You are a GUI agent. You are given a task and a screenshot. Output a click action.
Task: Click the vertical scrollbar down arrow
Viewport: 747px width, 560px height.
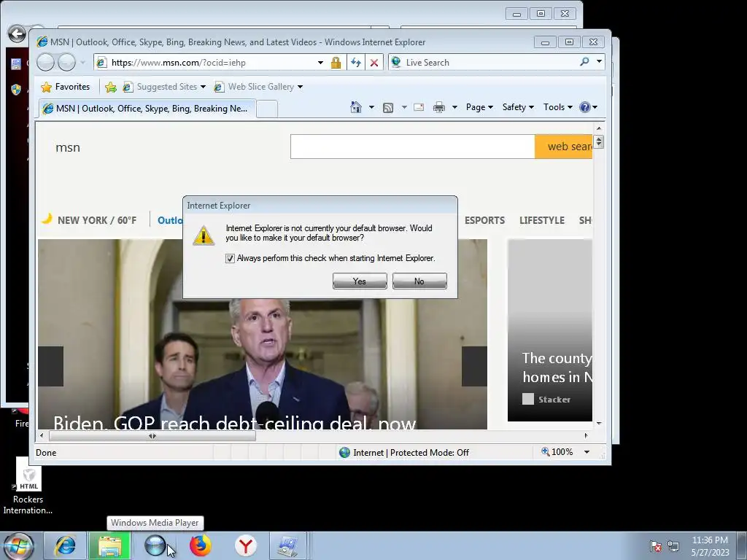click(599, 423)
